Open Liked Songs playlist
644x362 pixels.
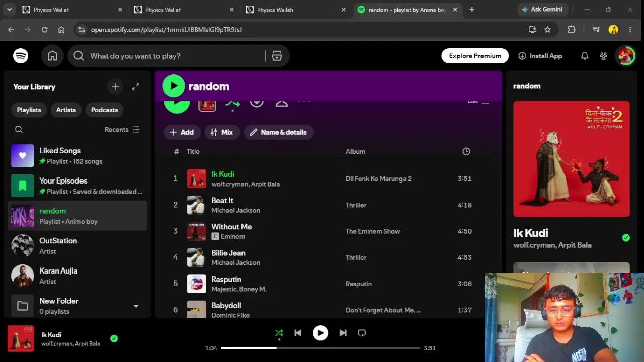coord(77,156)
